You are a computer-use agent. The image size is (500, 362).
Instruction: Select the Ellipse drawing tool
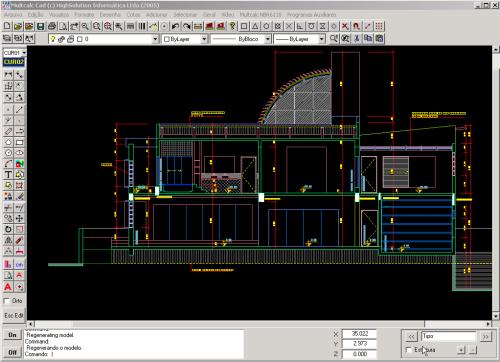click(x=19, y=153)
